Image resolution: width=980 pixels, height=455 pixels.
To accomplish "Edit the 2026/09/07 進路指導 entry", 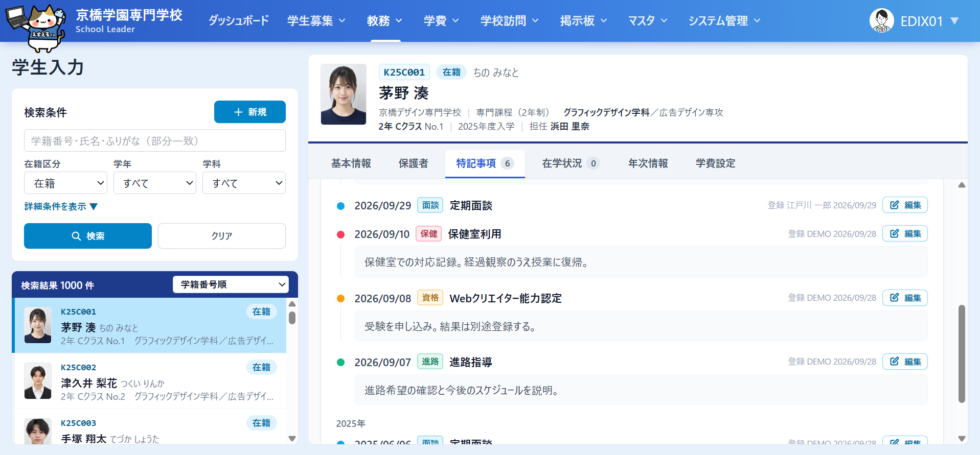I will 905,362.
